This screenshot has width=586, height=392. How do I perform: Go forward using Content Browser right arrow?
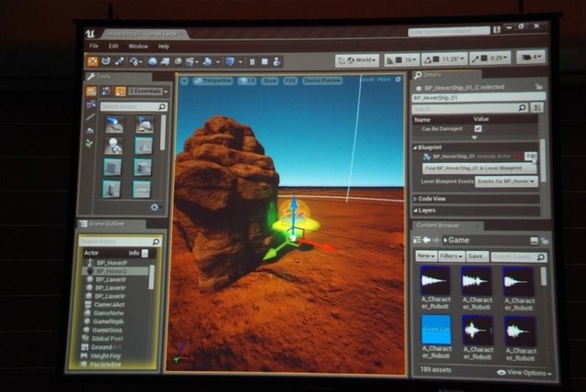(x=436, y=240)
